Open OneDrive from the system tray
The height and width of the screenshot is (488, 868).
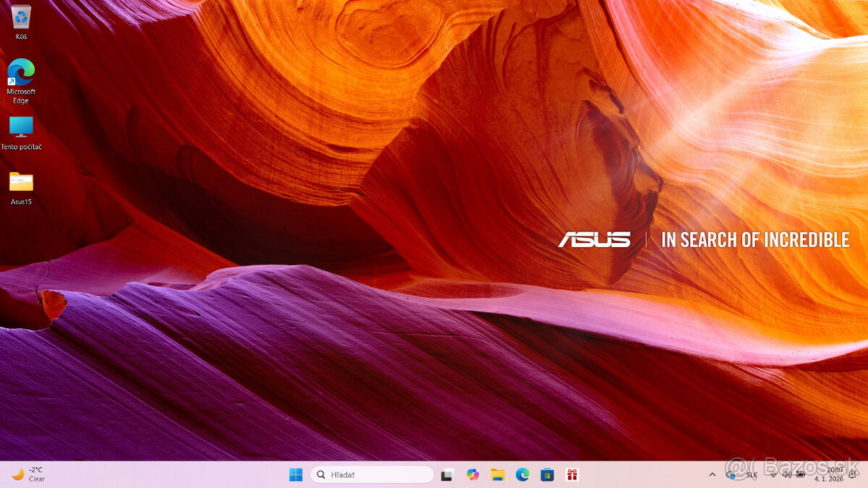pyautogui.click(x=731, y=474)
